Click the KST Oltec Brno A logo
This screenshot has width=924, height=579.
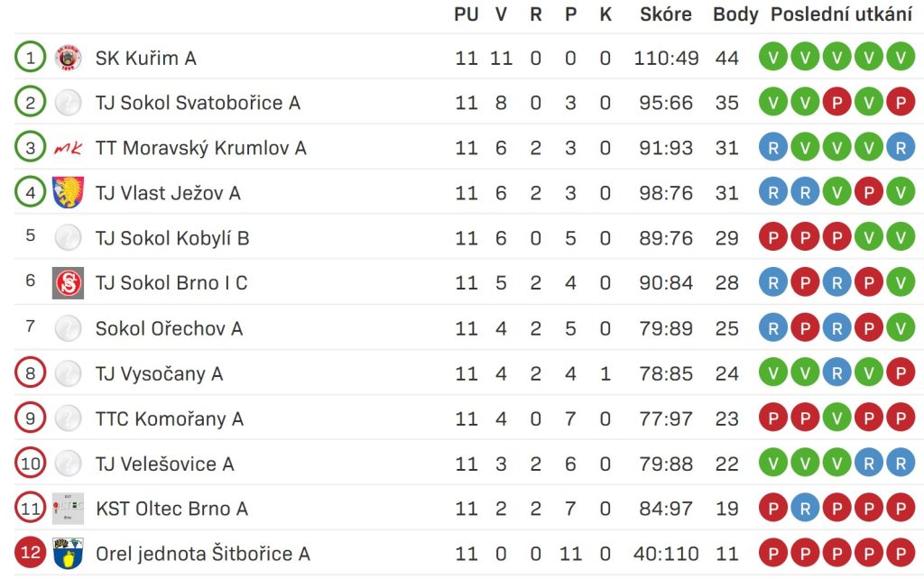click(x=68, y=509)
